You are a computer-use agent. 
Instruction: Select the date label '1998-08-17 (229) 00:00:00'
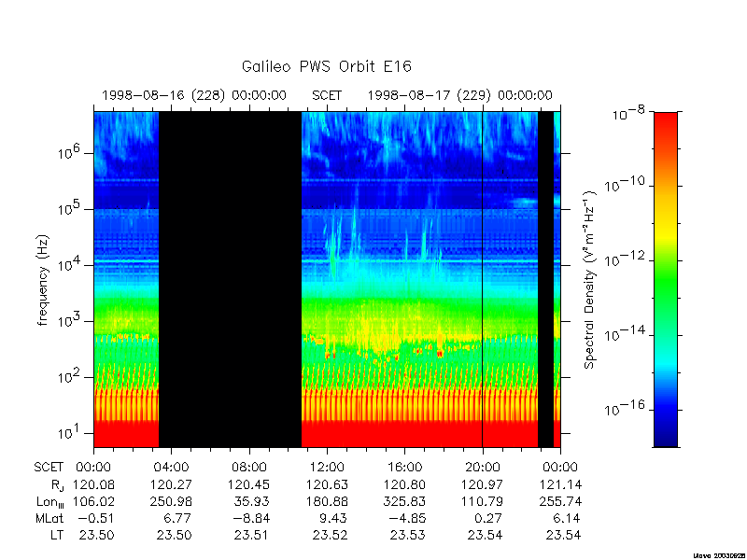pos(459,95)
